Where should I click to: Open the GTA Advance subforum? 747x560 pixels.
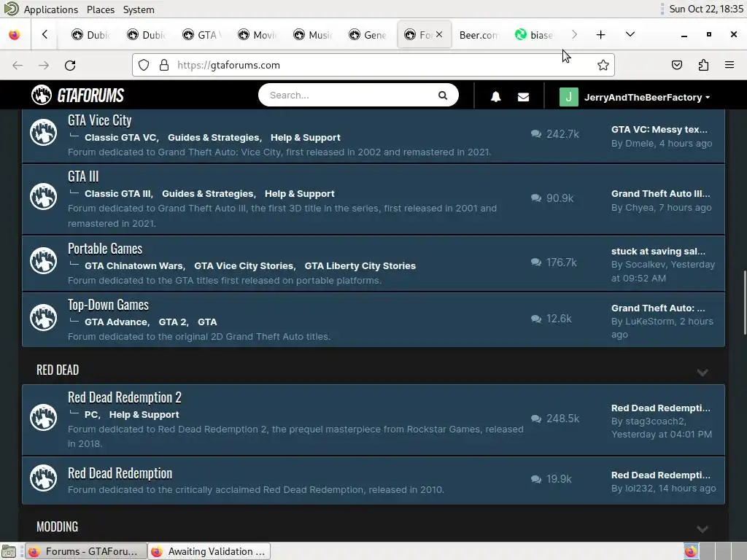pyautogui.click(x=116, y=322)
